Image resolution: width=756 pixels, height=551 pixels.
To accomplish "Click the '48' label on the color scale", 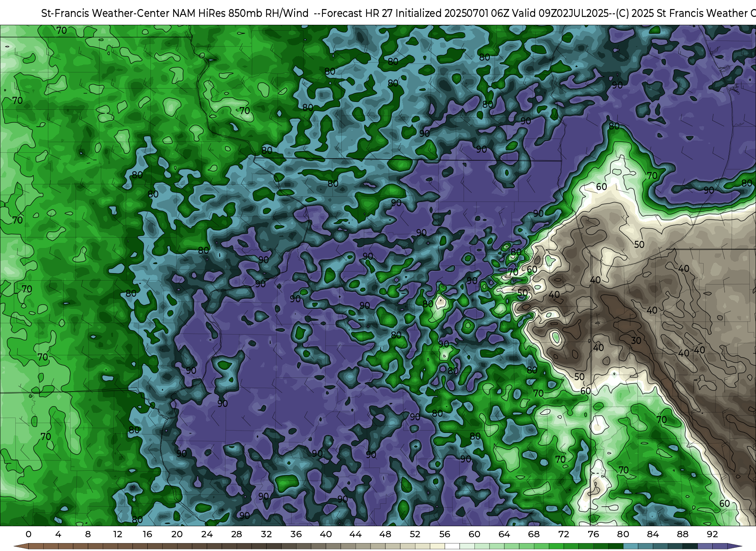I will tap(385, 534).
